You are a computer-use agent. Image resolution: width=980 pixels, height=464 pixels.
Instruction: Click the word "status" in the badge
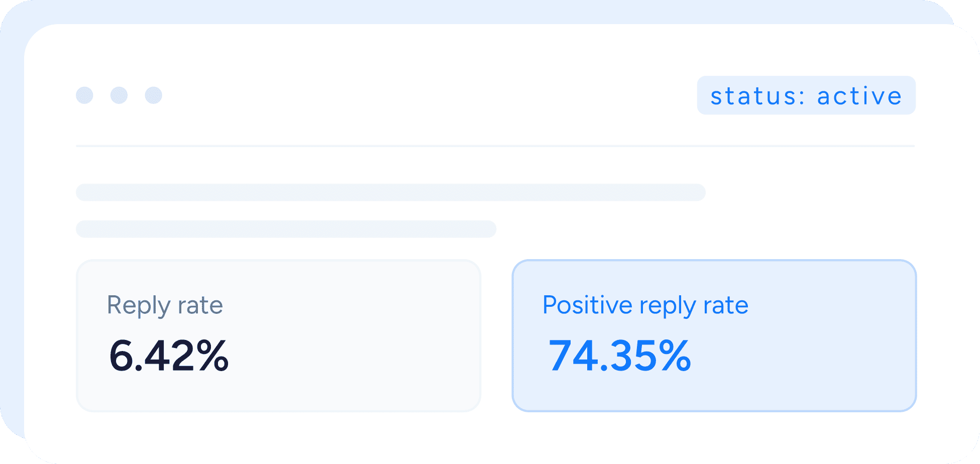752,96
